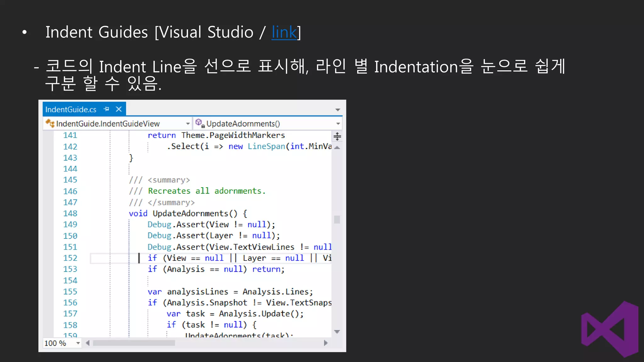Click 'var analysisLines = Analysis.Lines;' line

230,292
